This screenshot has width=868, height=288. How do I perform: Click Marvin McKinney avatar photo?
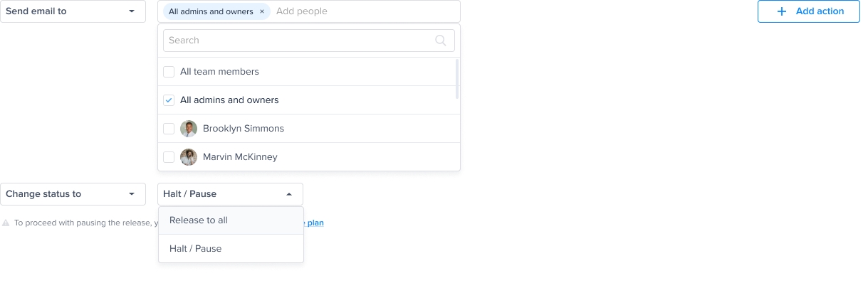tap(189, 157)
